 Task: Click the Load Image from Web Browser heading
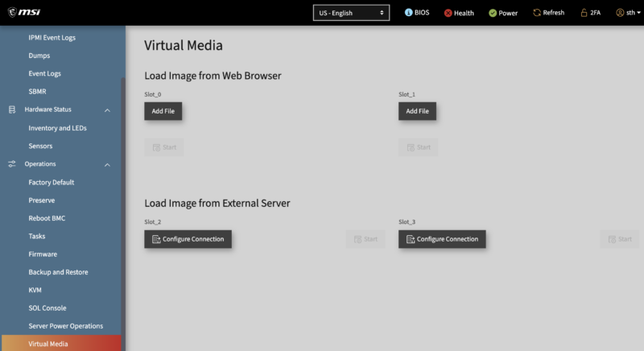pyautogui.click(x=213, y=76)
